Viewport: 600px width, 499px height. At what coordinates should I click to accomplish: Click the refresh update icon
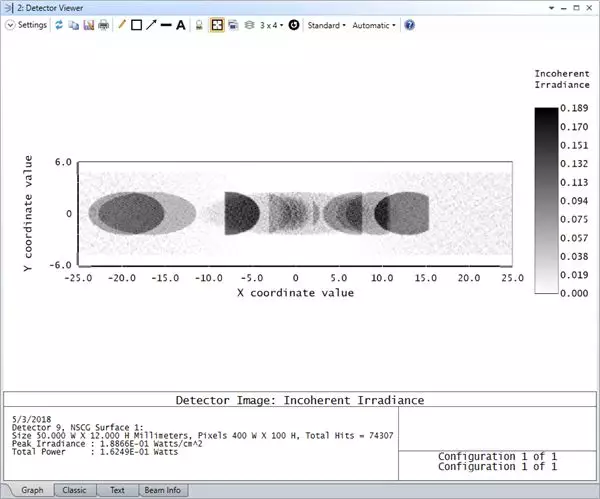point(59,25)
